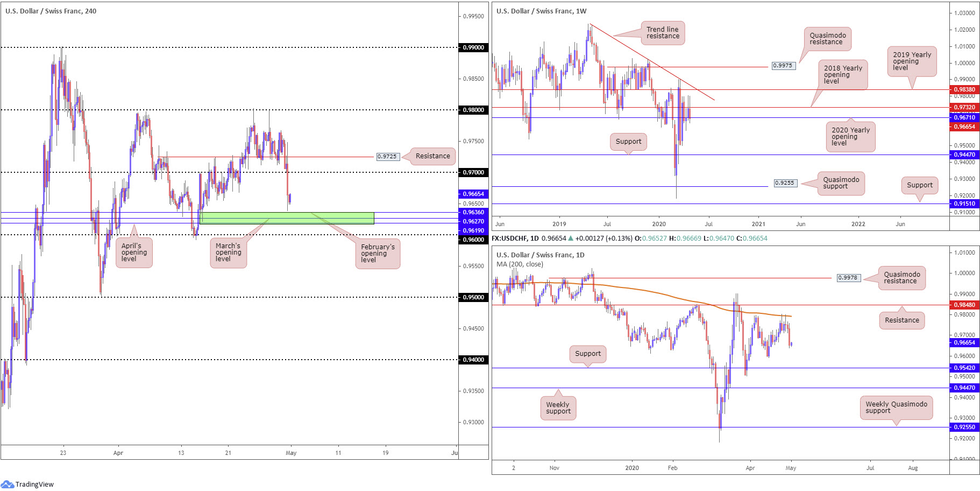Click the 0.96270 level label
Viewport: 980px width, 491px height.
(473, 221)
